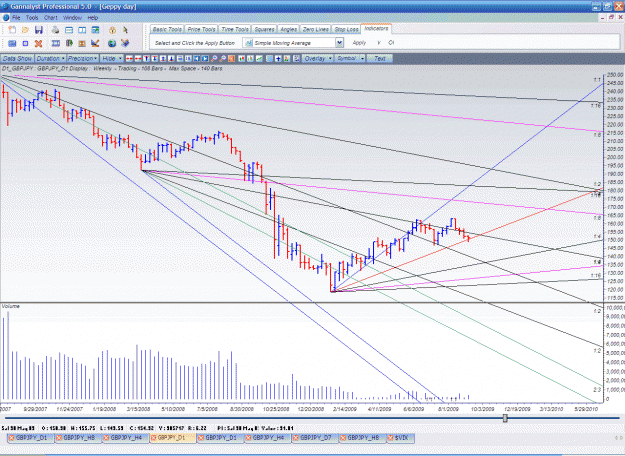The width and height of the screenshot is (625, 456).
Task: Switch to the Price Tools tab
Action: pos(201,29)
